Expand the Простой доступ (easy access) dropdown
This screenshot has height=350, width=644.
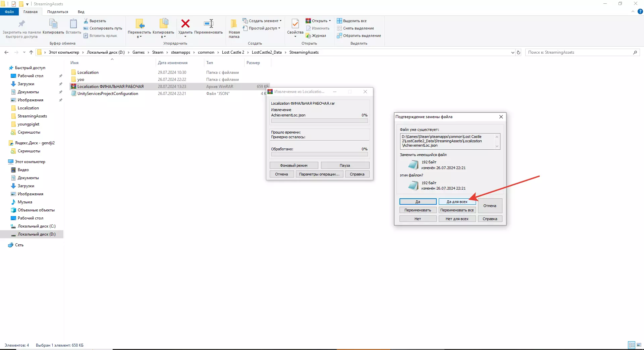coord(279,28)
